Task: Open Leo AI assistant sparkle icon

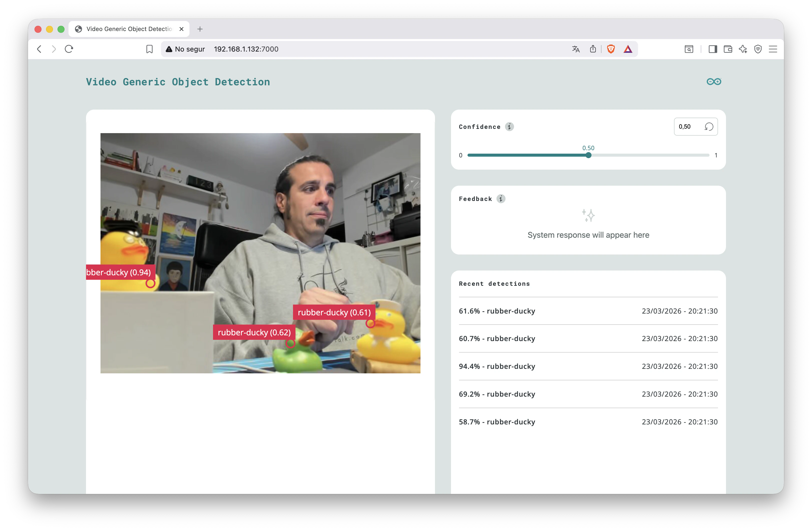Action: (x=743, y=49)
